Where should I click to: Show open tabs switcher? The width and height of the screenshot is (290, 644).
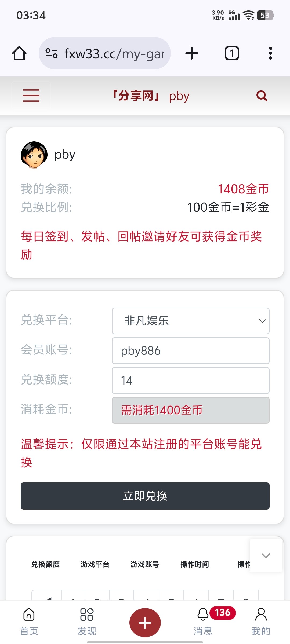point(232,53)
